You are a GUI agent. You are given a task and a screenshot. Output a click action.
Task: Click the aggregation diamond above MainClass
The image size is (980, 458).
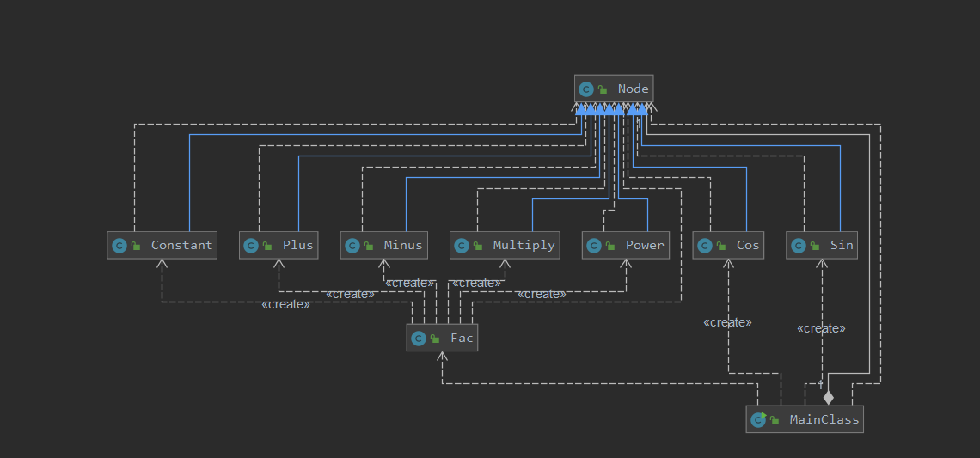coord(829,397)
